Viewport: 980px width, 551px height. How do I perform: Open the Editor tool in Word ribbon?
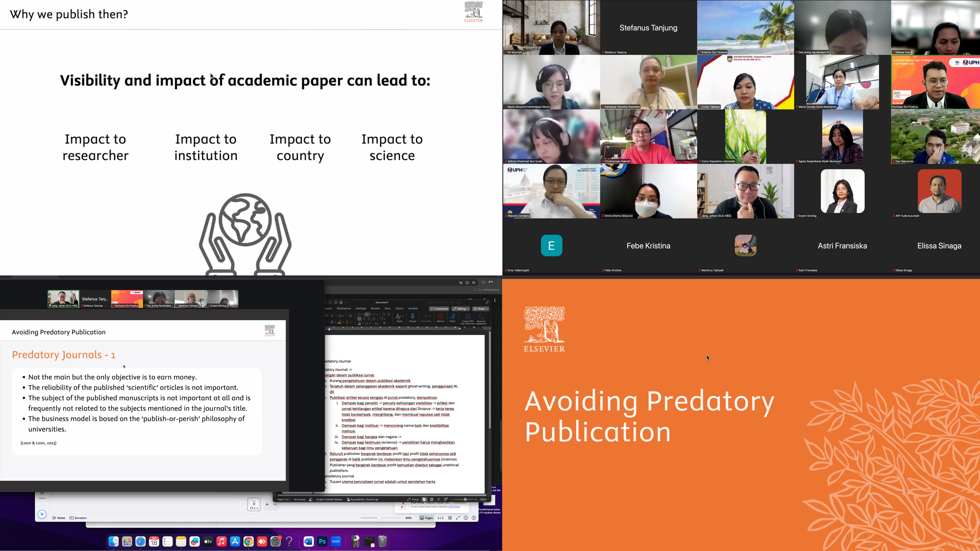[453, 316]
